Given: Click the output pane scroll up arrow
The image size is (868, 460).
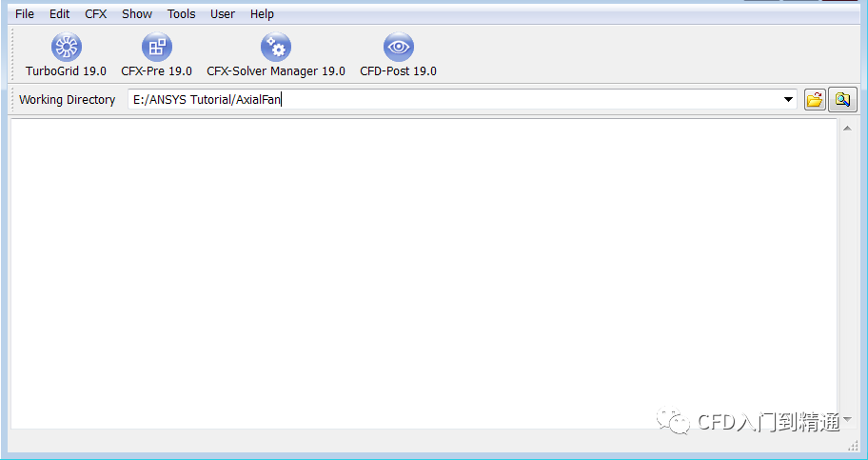Looking at the screenshot, I should click(847, 128).
